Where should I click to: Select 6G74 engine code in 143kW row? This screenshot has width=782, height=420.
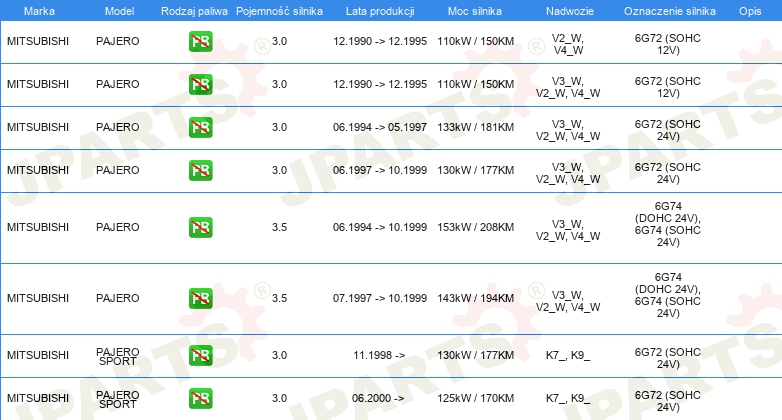(x=668, y=295)
